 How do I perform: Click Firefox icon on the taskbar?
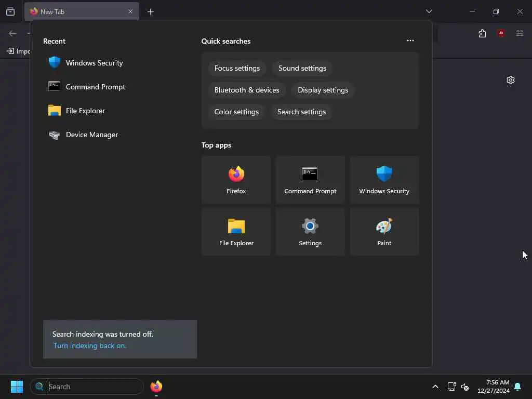click(x=156, y=387)
